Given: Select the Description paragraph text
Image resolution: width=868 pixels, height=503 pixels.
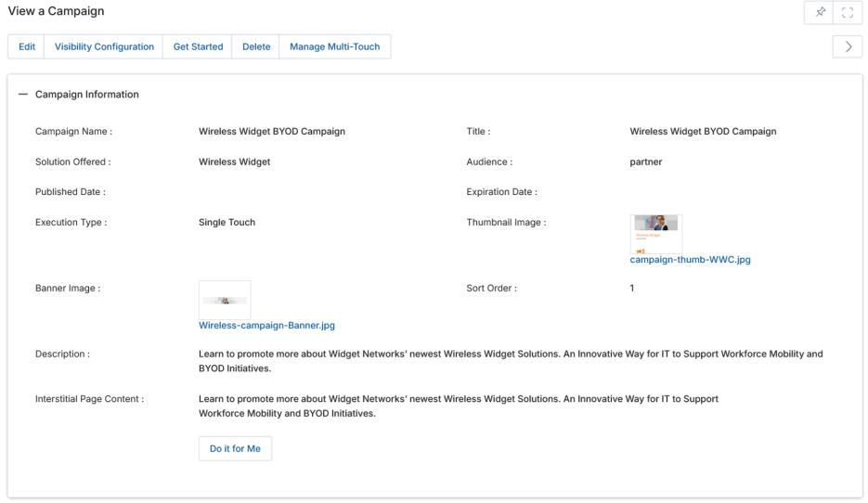Looking at the screenshot, I should tap(511, 361).
